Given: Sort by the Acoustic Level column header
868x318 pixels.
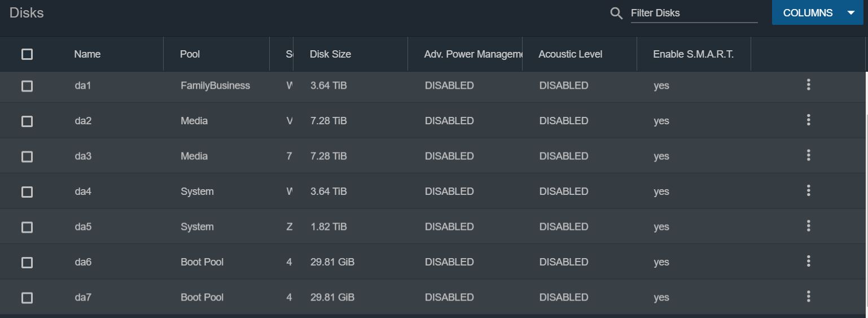Looking at the screenshot, I should coord(570,54).
